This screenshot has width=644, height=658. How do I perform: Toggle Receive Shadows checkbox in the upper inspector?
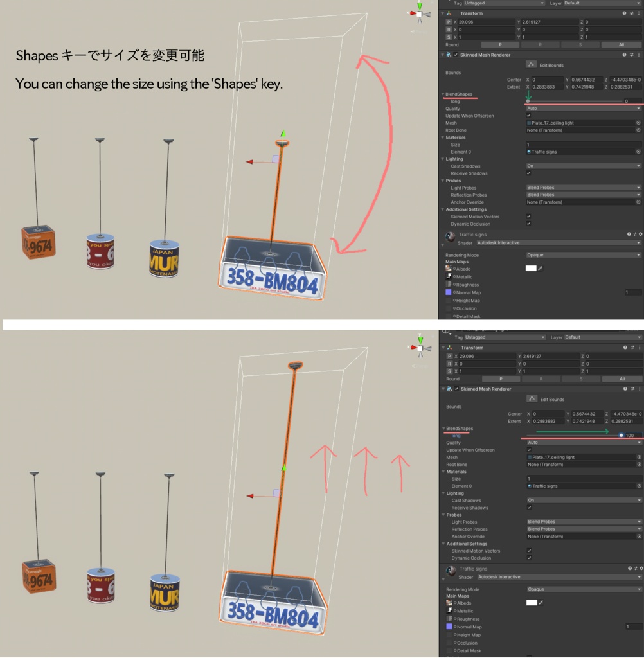point(528,173)
